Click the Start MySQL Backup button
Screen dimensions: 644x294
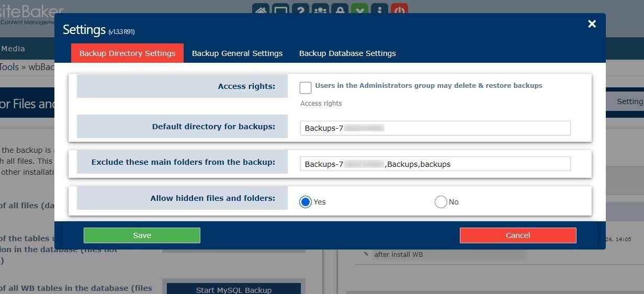coord(233,290)
